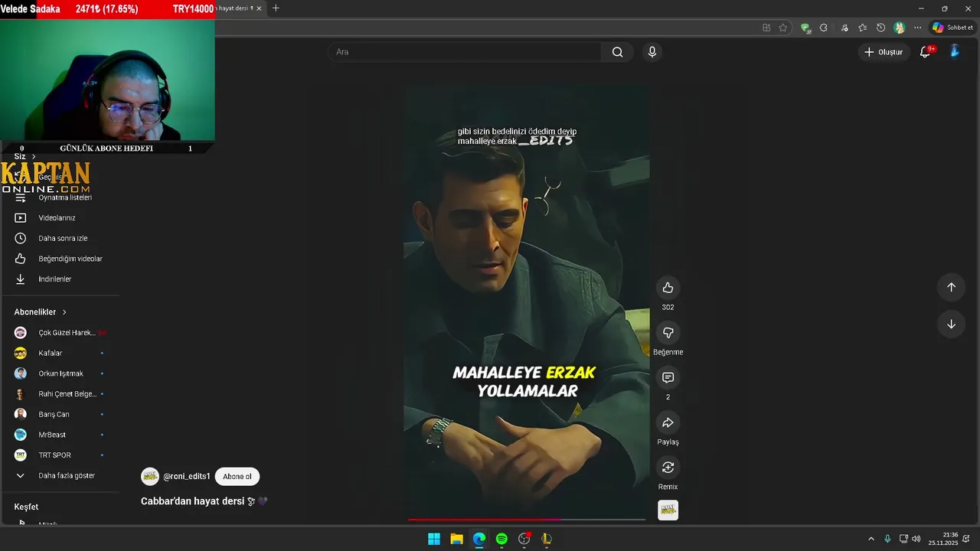Open the Edge favorites list icon

[863, 28]
